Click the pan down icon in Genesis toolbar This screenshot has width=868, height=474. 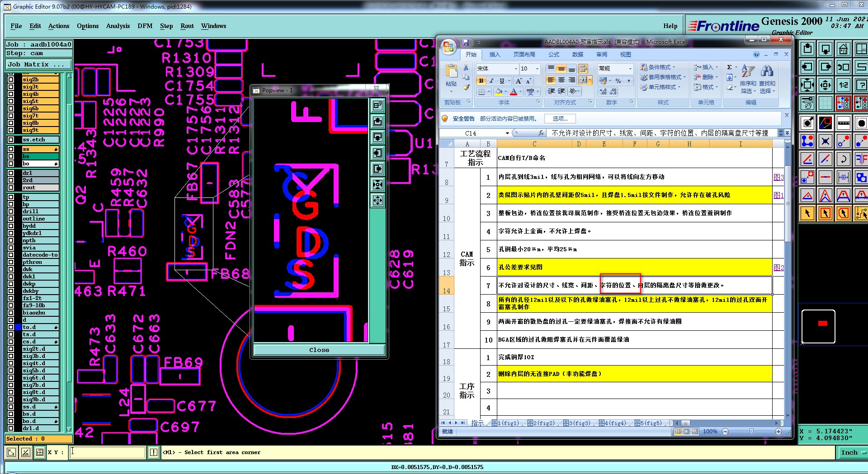tap(826, 49)
